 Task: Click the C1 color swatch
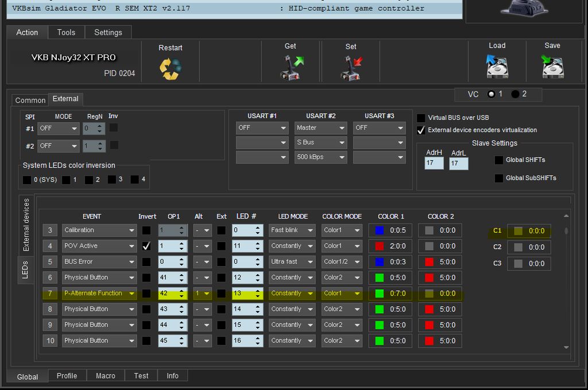pos(519,231)
